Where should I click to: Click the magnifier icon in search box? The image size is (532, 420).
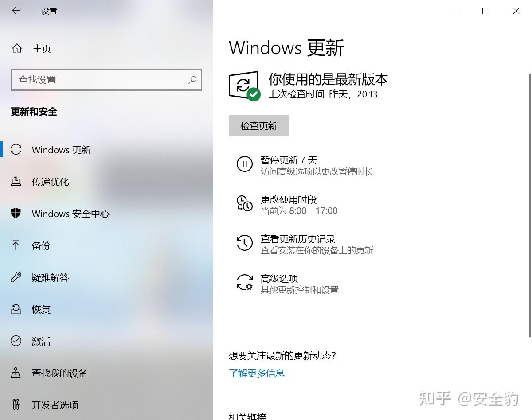[x=192, y=80]
